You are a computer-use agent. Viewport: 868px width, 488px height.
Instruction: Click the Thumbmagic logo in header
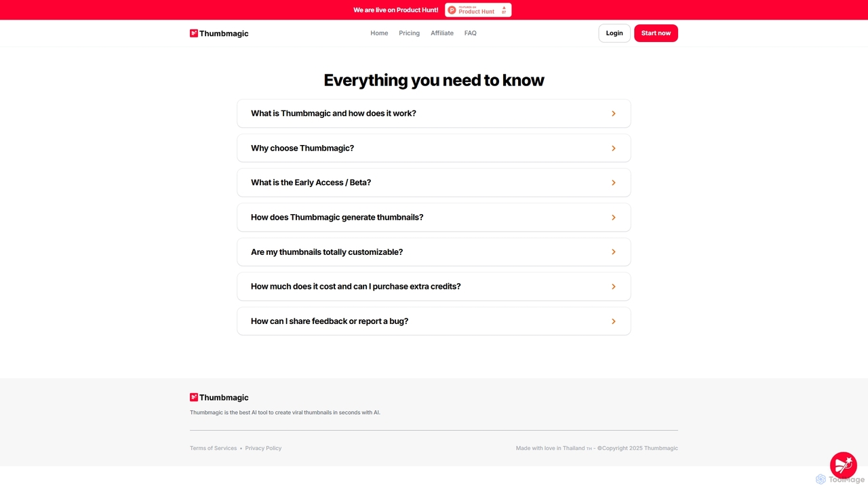pyautogui.click(x=219, y=33)
